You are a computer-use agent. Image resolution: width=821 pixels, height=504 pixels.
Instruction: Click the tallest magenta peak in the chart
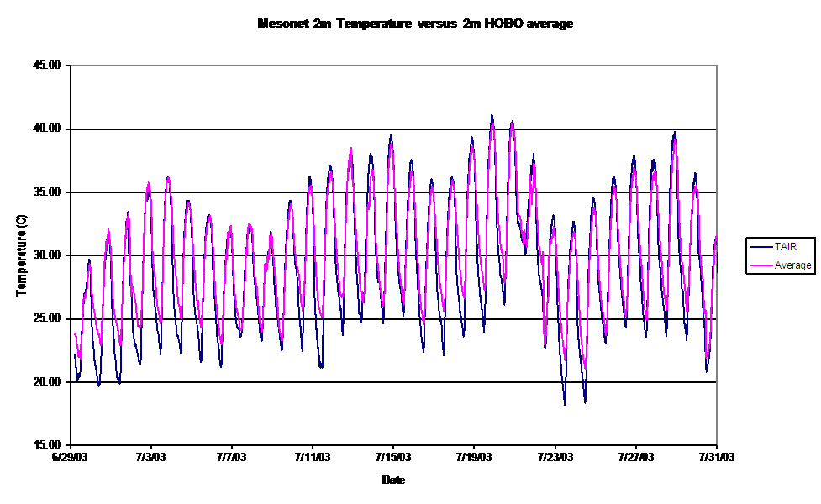coord(492,124)
